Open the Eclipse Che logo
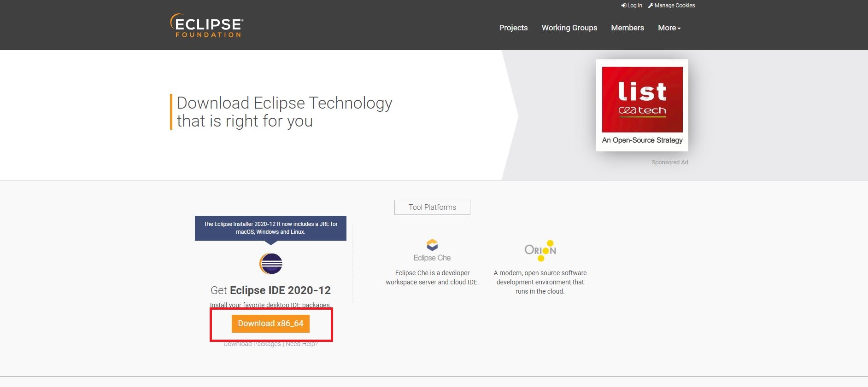The height and width of the screenshot is (387, 868). (432, 250)
